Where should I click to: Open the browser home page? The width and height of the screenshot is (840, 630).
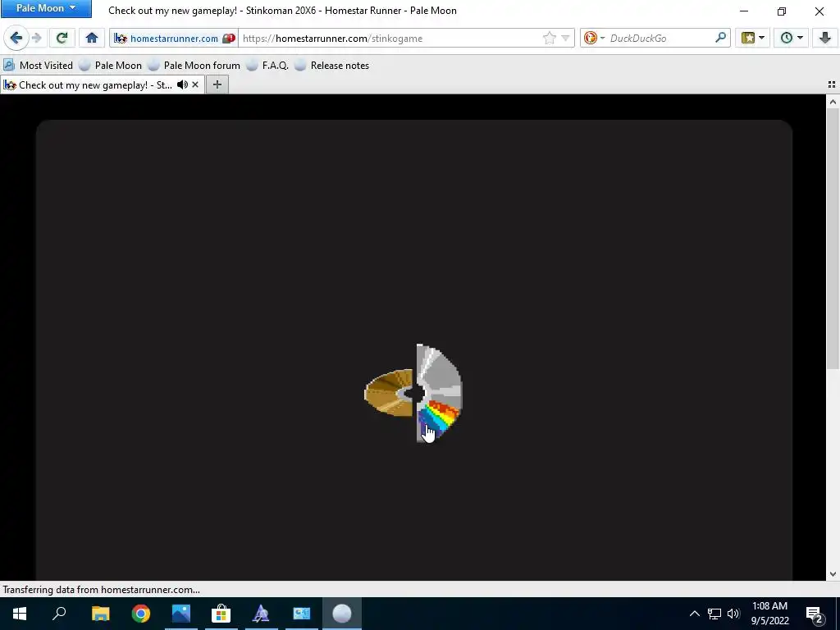point(92,38)
